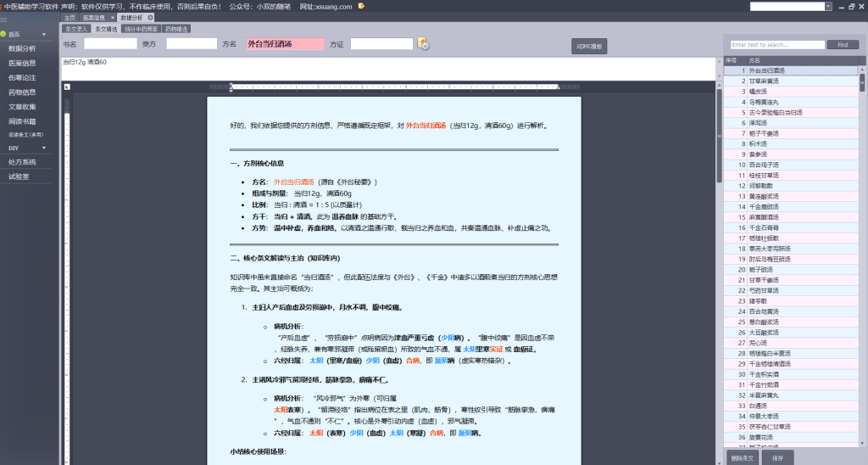Toggle the hamburger sidebar menu icon
The height and width of the screenshot is (465, 868).
coord(3,18)
